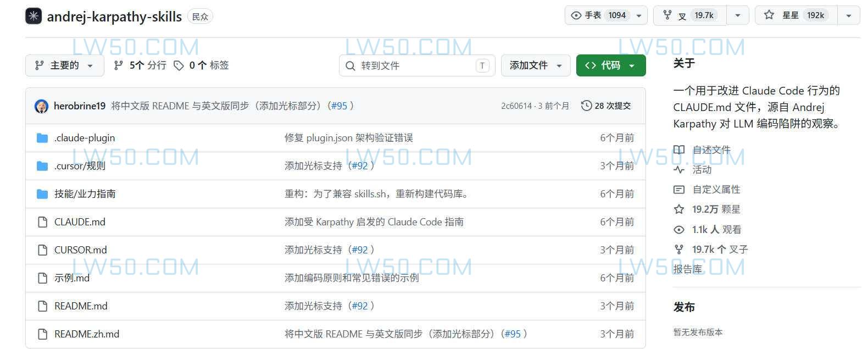Star the repo via 星星 192k button
Viewport: 868px width, 349px height.
coord(796,15)
